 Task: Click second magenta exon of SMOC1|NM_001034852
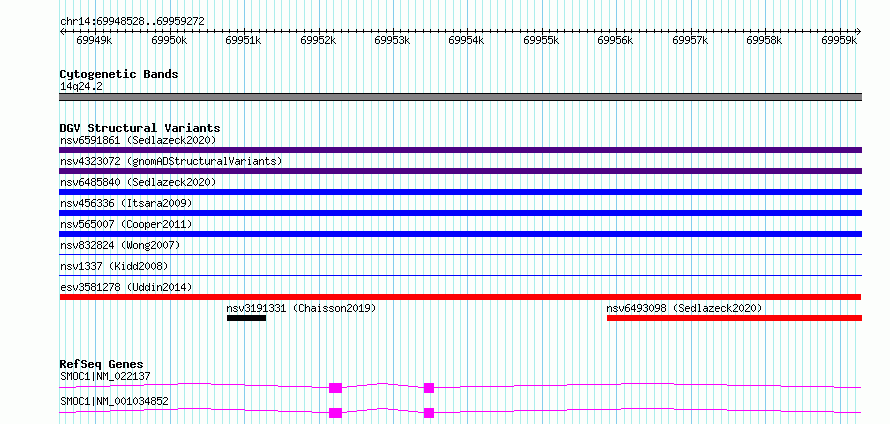click(429, 413)
